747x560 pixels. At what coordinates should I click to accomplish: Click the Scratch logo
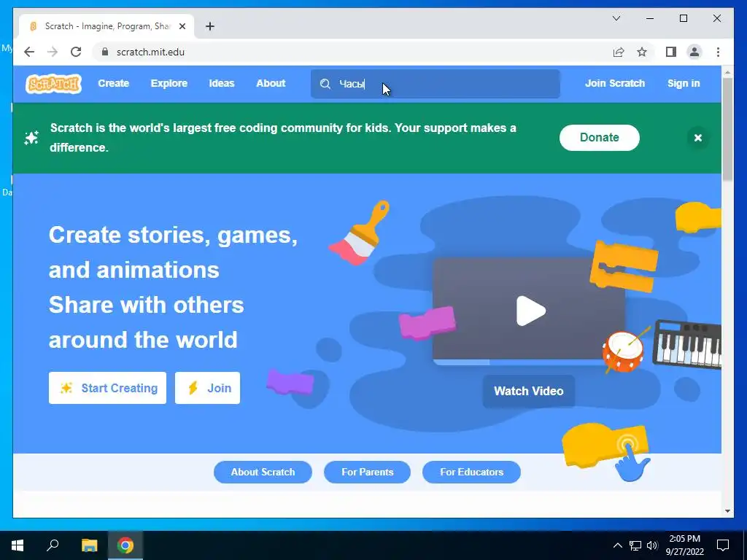pos(53,84)
